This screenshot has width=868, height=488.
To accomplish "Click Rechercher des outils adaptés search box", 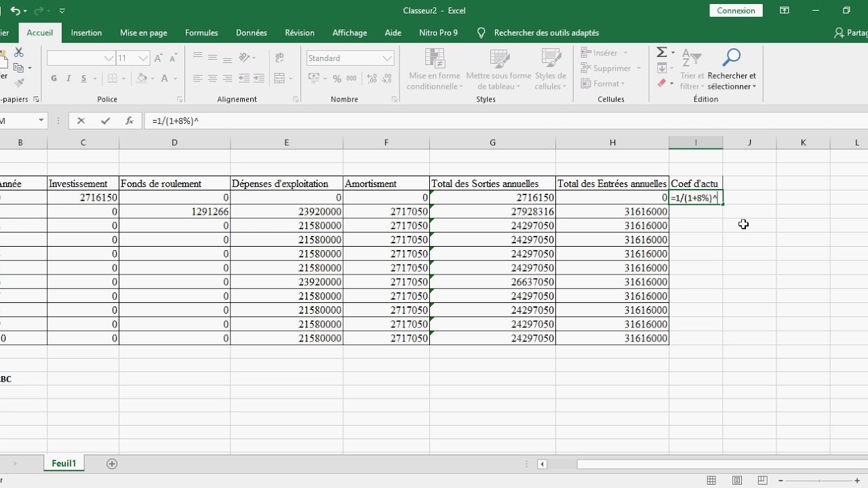I will coord(546,33).
